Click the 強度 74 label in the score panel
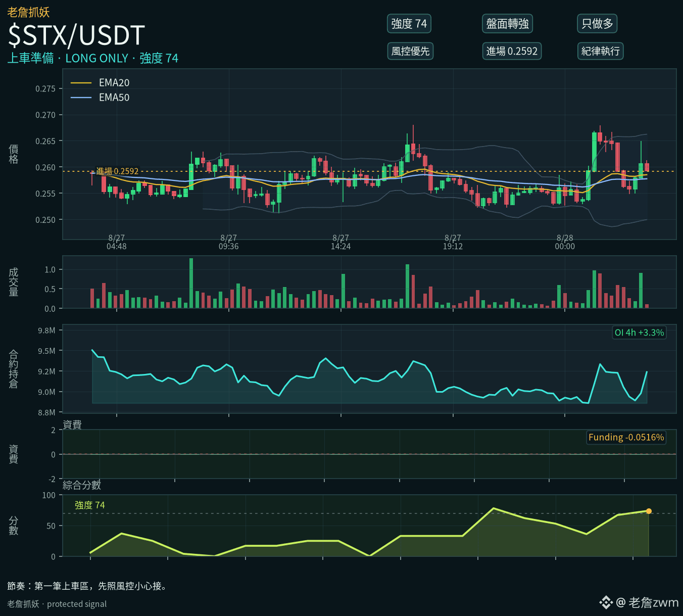The width and height of the screenshot is (683, 616). 89,505
